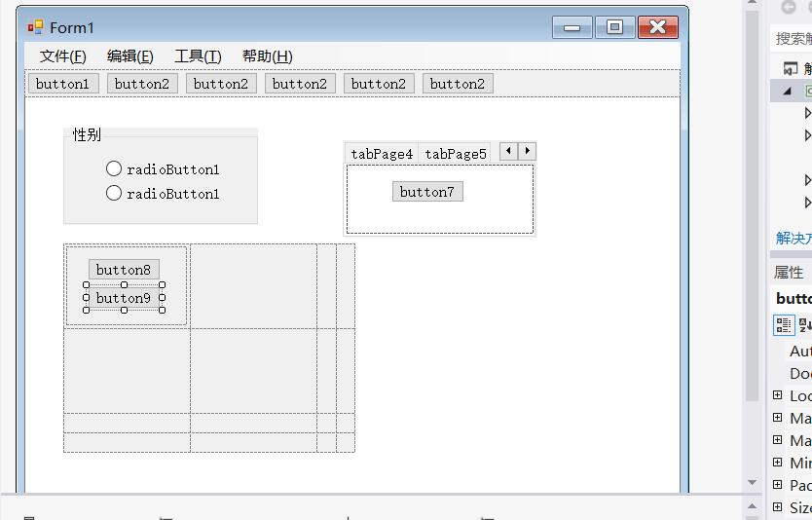This screenshot has width=812, height=520.
Task: Expand the Min property
Action: click(x=777, y=462)
